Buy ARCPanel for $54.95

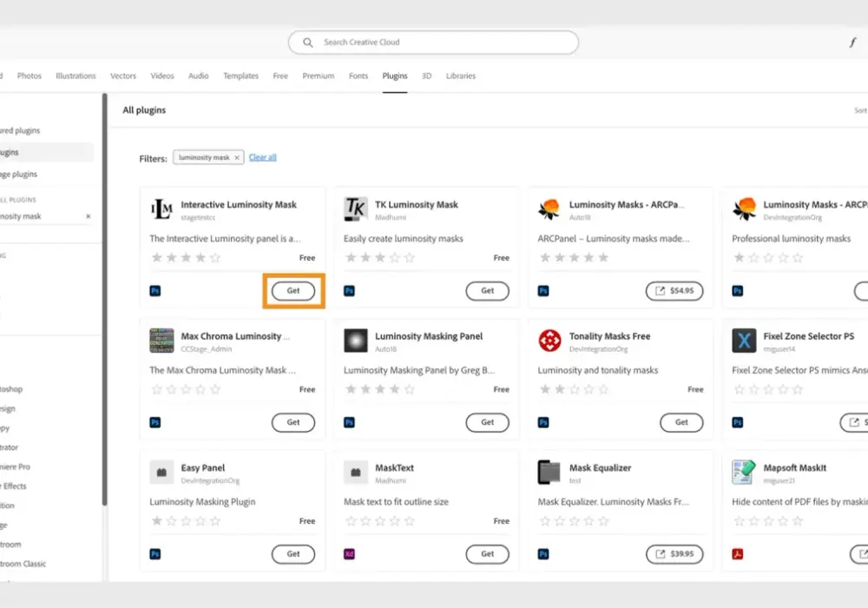point(674,291)
